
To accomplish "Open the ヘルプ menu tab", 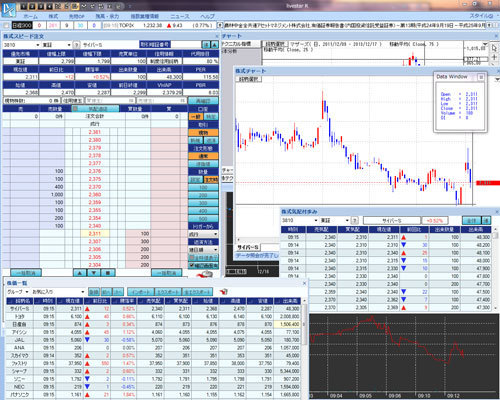I will (207, 16).
